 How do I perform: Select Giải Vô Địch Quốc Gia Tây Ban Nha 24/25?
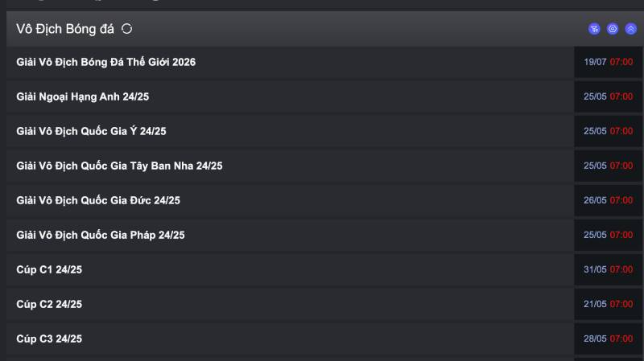coord(119,166)
